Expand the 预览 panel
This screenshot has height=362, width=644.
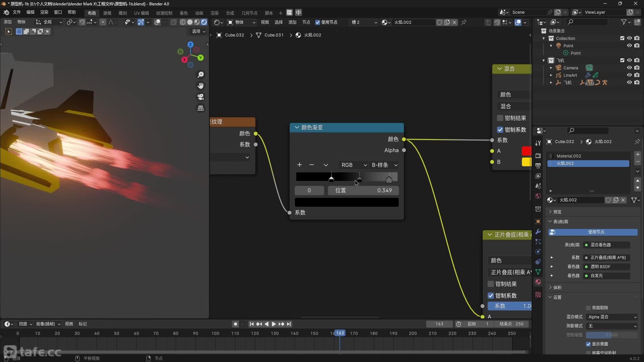point(557,212)
